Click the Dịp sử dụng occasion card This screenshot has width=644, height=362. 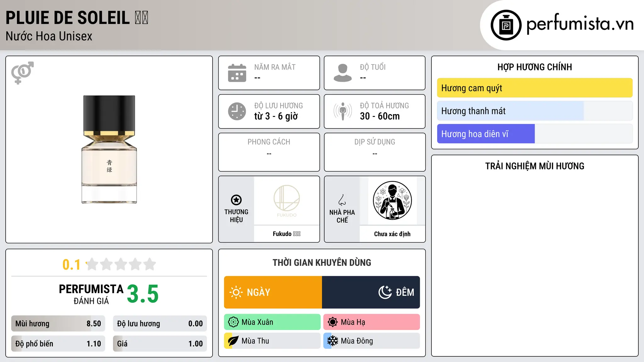(x=375, y=152)
